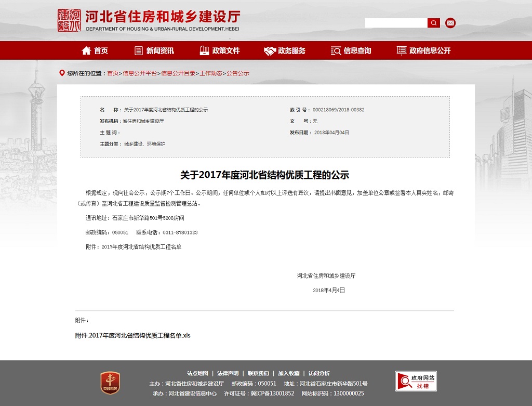Download the 2017年度河北省结构优质工程名单.xls attachment
The image size is (532, 406).
[133, 335]
